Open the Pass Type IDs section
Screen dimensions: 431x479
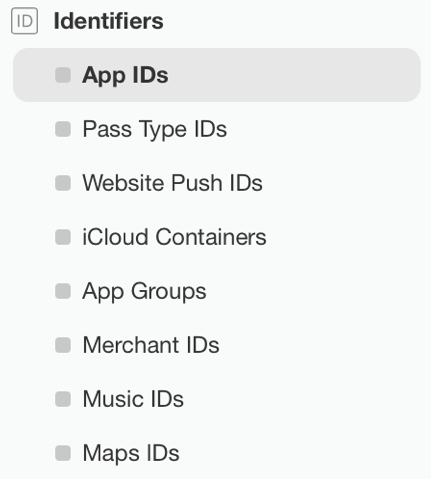[x=155, y=130]
